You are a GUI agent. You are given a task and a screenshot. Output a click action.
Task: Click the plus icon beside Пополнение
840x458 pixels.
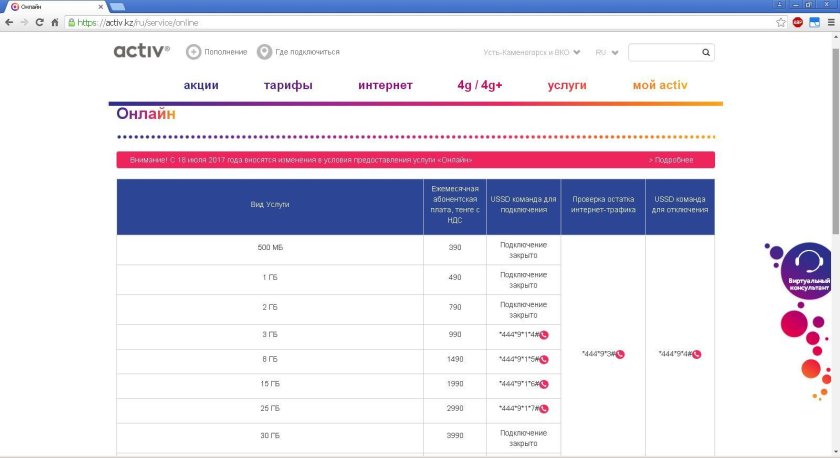coord(193,52)
